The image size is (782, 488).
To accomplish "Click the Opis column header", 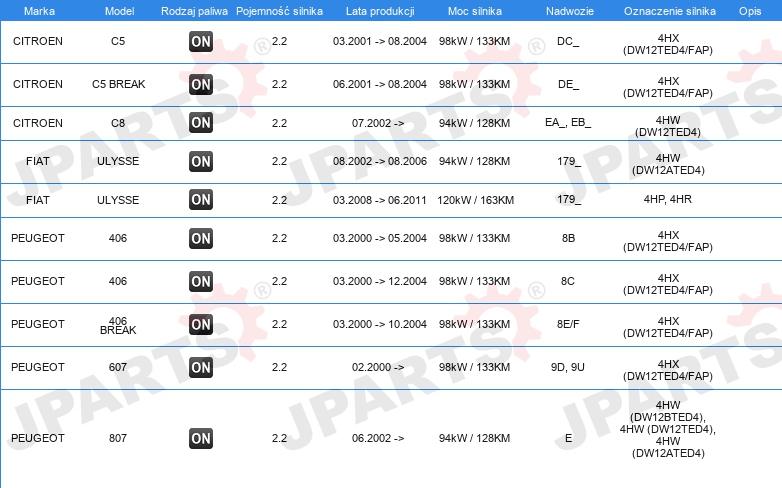I will [750, 11].
